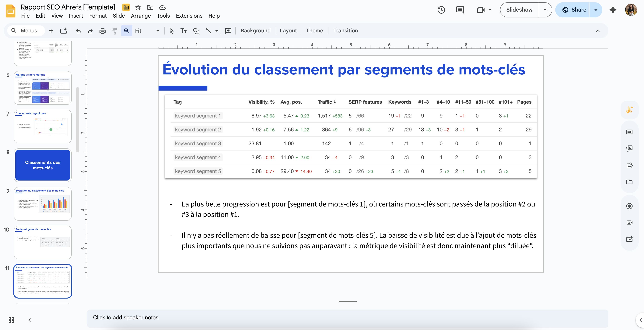
Task: Star the presentation
Action: pos(138,8)
